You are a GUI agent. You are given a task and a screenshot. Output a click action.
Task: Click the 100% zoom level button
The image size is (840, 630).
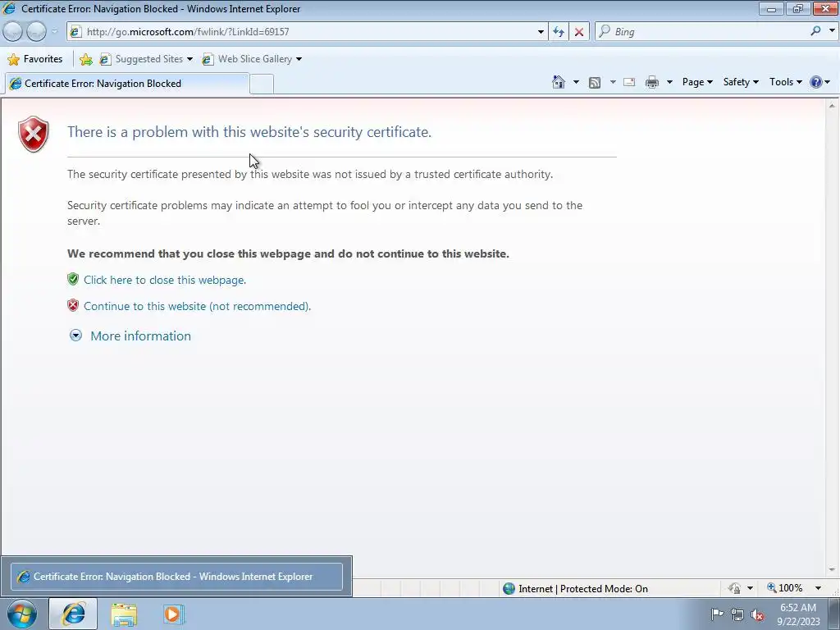pyautogui.click(x=785, y=588)
